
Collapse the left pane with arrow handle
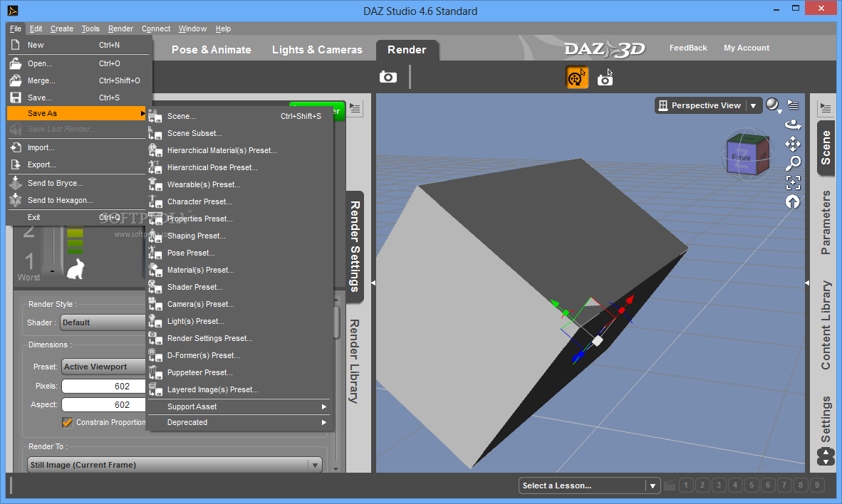tap(373, 283)
